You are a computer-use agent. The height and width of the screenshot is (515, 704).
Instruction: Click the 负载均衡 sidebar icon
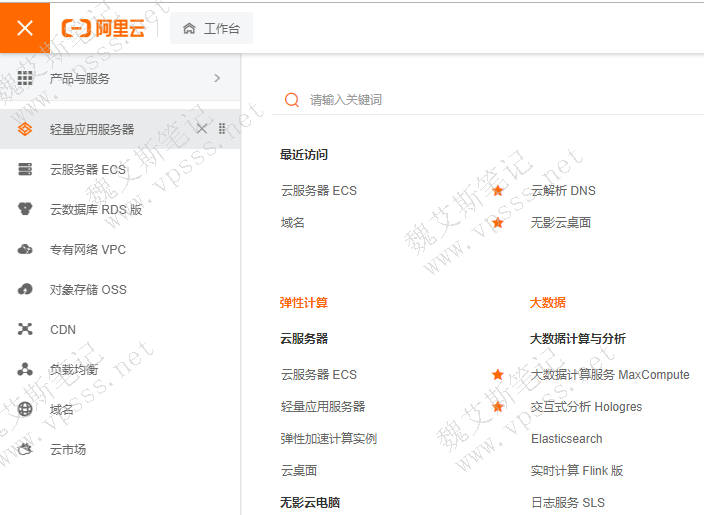[x=25, y=369]
